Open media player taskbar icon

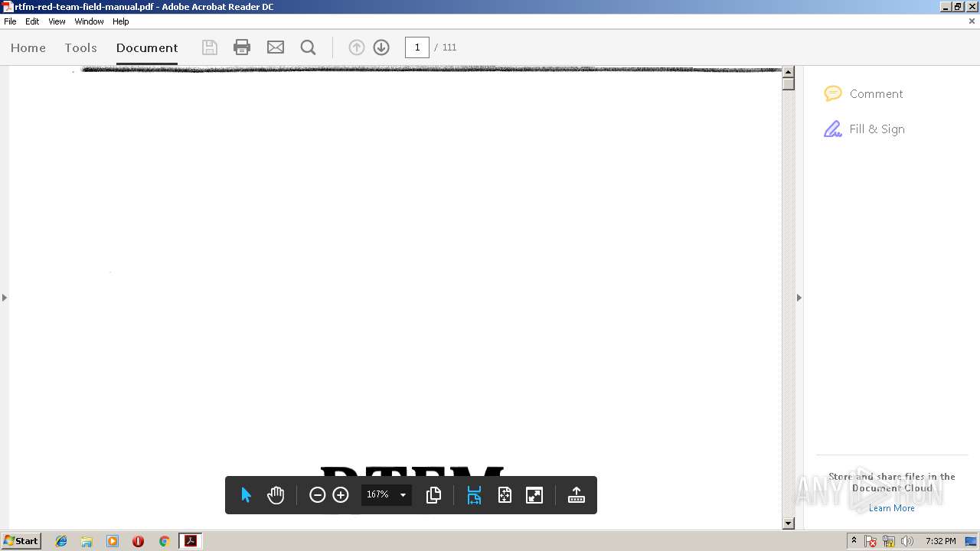113,541
